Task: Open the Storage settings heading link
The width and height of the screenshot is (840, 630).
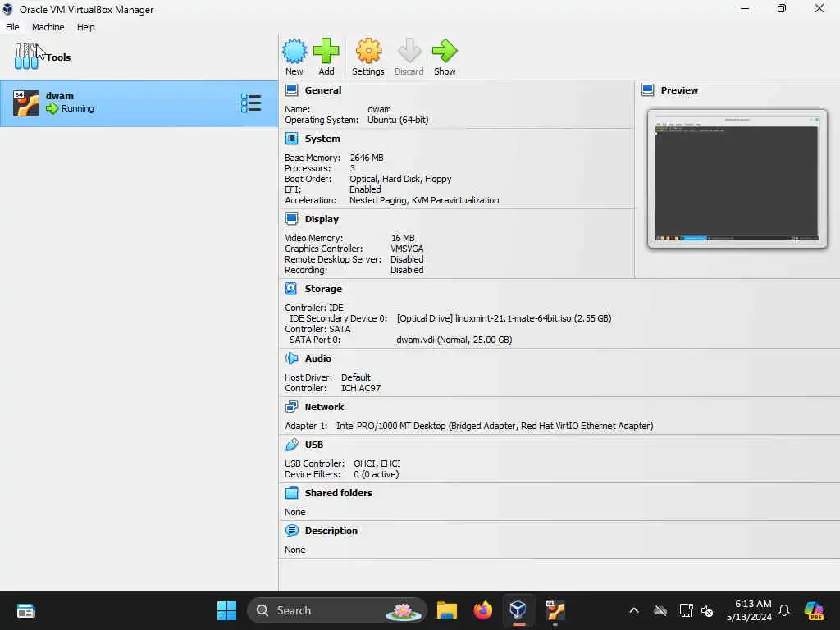Action: [323, 289]
